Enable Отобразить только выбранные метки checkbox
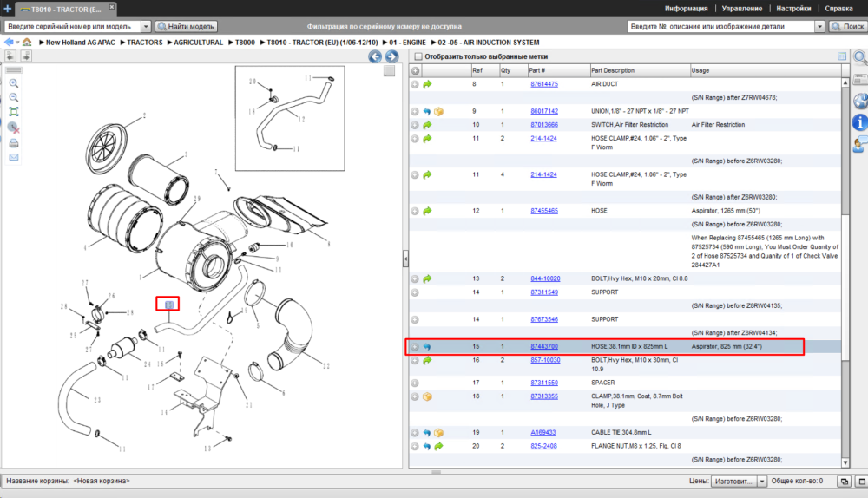This screenshot has height=498, width=868. [418, 56]
